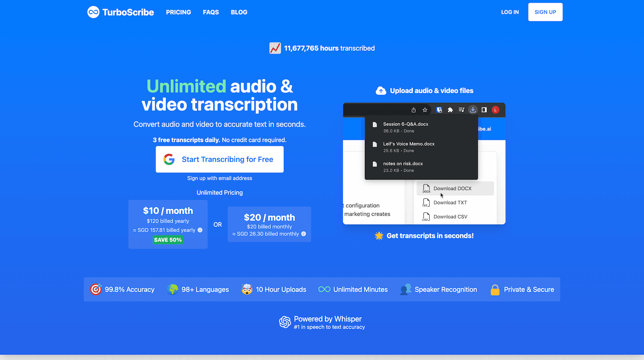
Task: Click the 99.8% Accuracy label
Action: click(130, 290)
